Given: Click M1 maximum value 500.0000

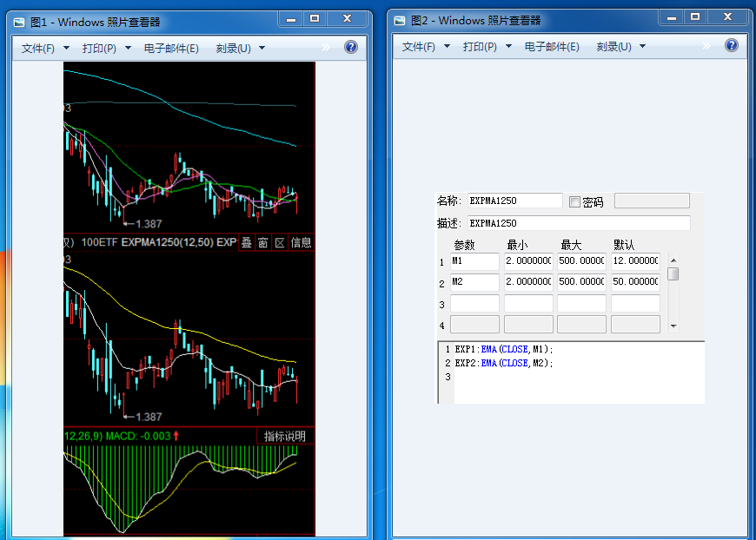Looking at the screenshot, I should pyautogui.click(x=581, y=261).
